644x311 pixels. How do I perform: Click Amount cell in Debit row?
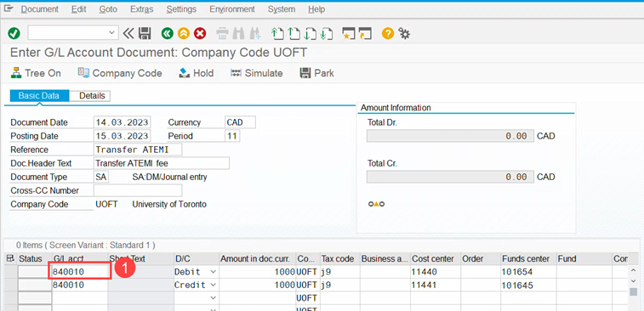[x=257, y=272]
